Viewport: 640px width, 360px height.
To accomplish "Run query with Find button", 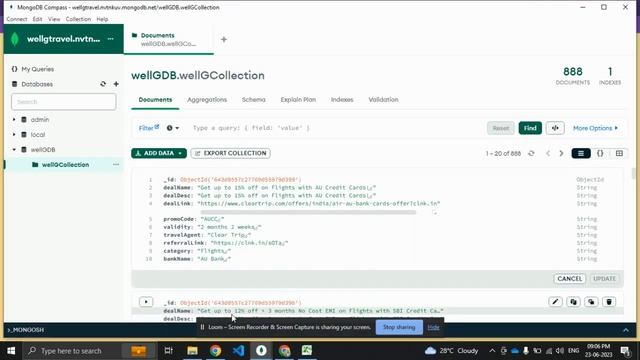I will (x=530, y=128).
